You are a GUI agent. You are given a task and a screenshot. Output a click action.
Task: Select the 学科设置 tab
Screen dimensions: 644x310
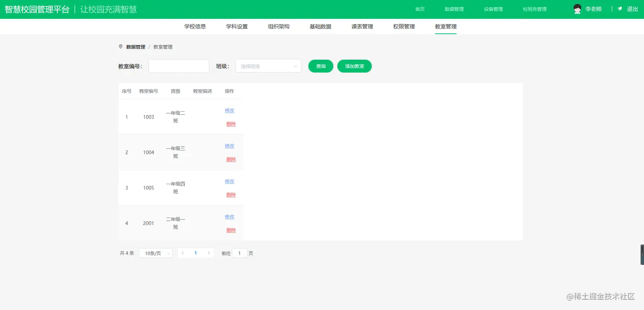click(x=237, y=26)
